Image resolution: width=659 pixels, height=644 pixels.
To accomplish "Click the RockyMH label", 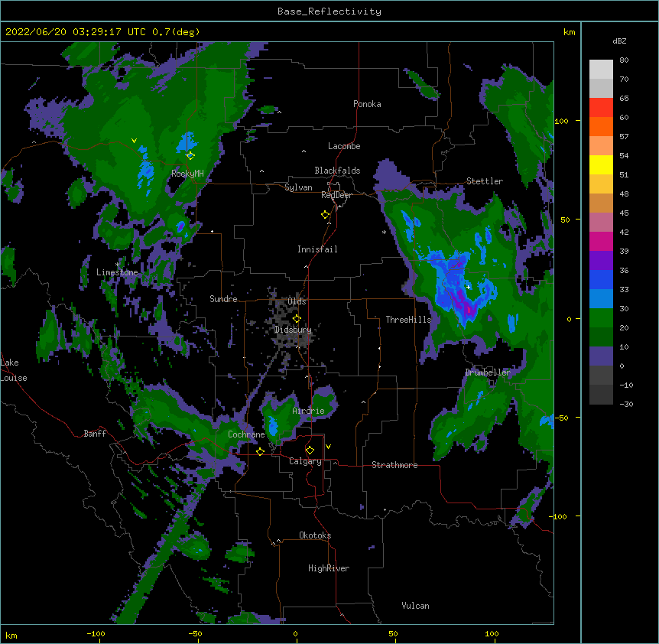I will (x=187, y=174).
